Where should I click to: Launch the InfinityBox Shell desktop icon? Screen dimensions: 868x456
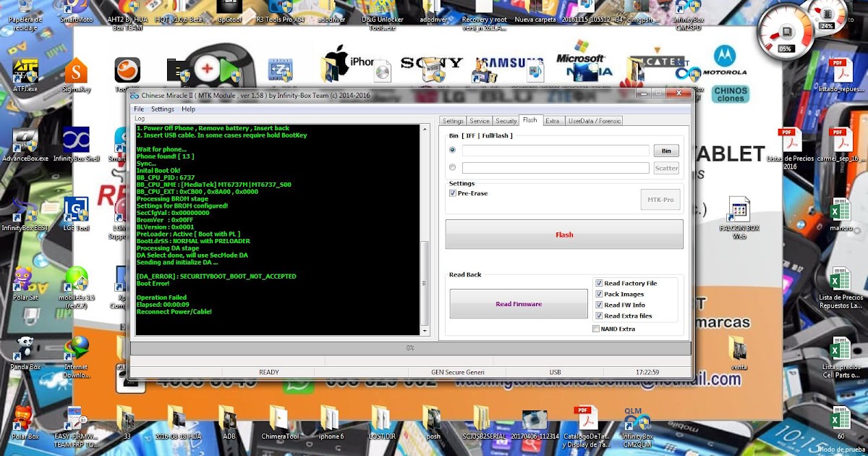coord(76,145)
